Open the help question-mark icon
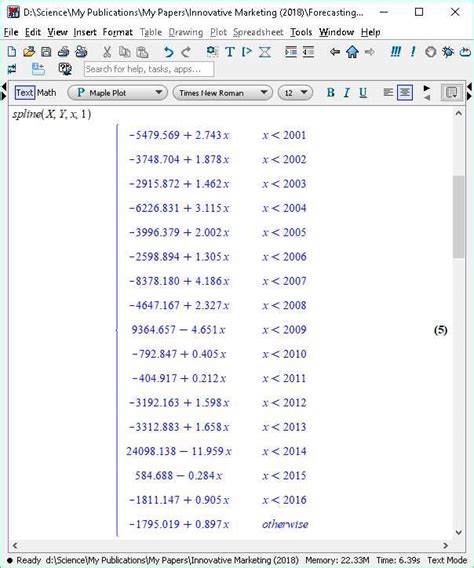Image resolution: width=474 pixels, height=568 pixels. (x=65, y=69)
